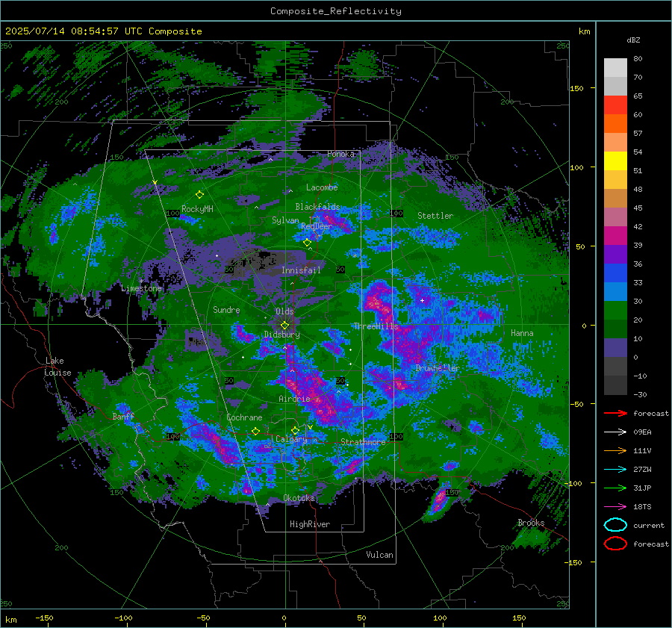Click the Lacombe city label
672x628 pixels.
322,187
